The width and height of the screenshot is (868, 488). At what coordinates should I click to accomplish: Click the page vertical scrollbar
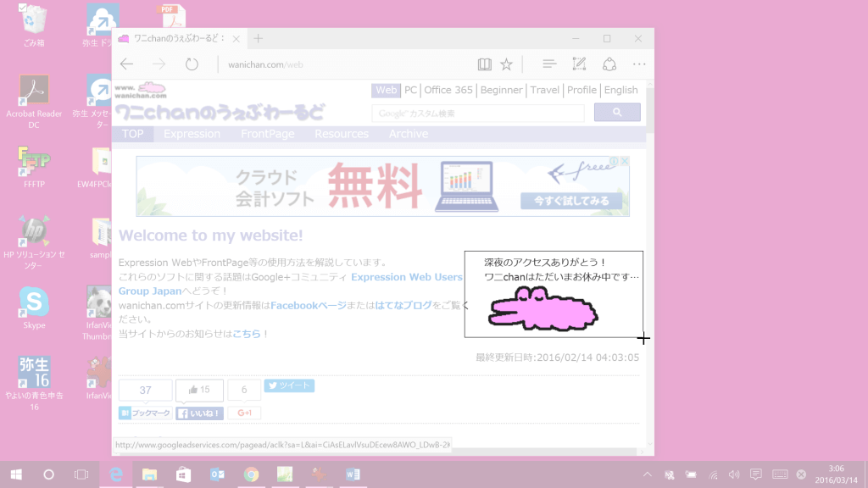click(650, 264)
